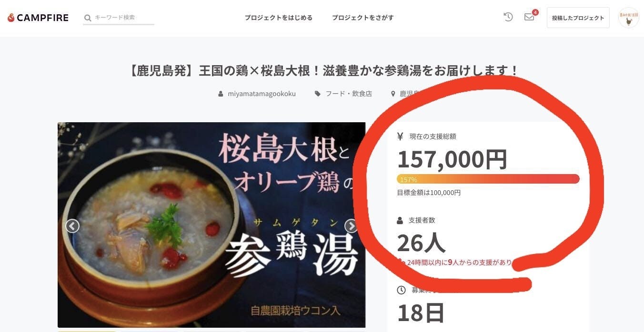Open the browsing history clock icon
This screenshot has width=644, height=332.
(x=508, y=17)
